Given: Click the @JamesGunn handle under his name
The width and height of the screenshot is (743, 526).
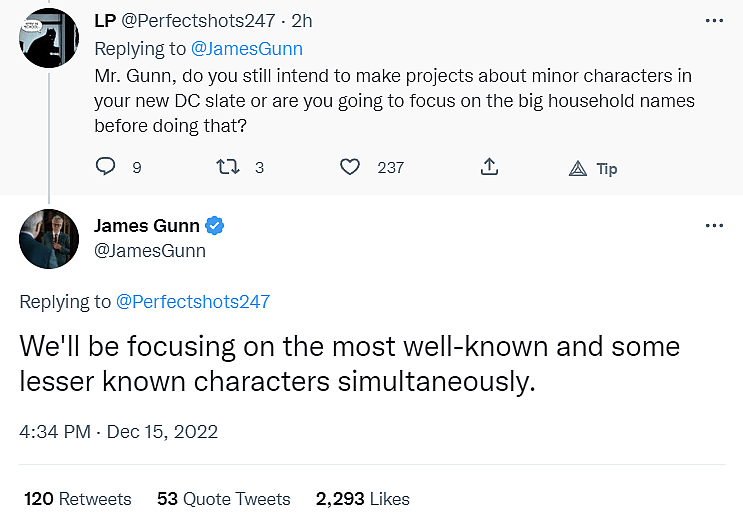Looking at the screenshot, I should [x=150, y=251].
